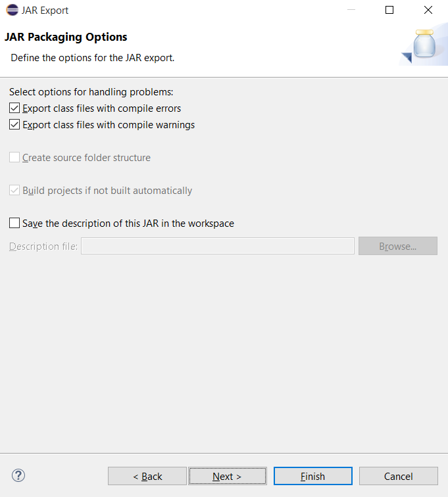Click Finish to export the JAR

point(312,476)
